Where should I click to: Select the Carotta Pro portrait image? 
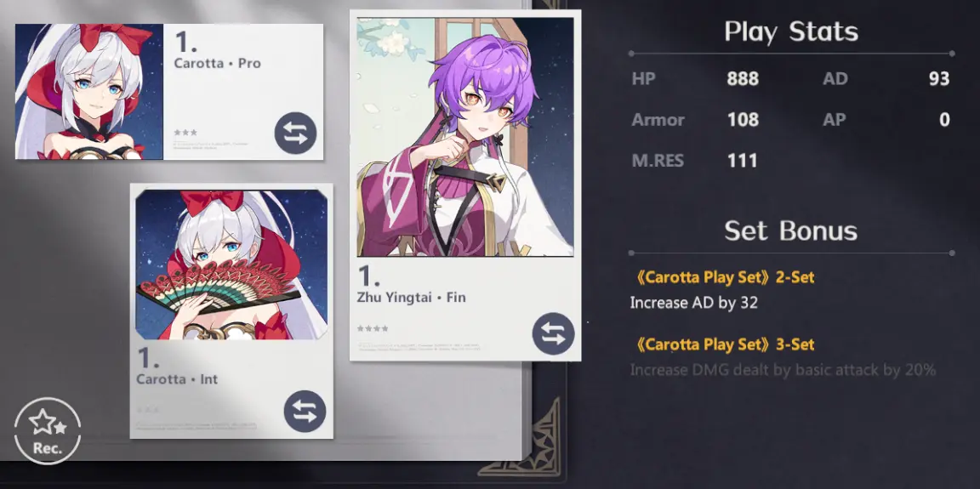(89, 92)
